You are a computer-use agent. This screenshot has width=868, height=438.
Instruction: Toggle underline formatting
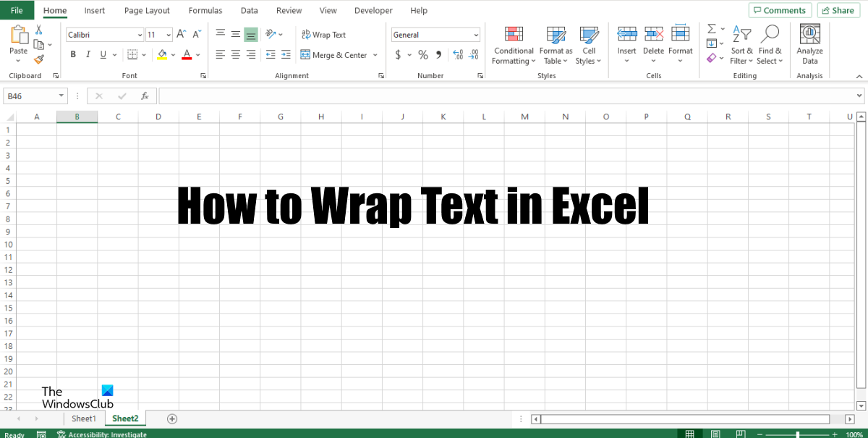(102, 54)
